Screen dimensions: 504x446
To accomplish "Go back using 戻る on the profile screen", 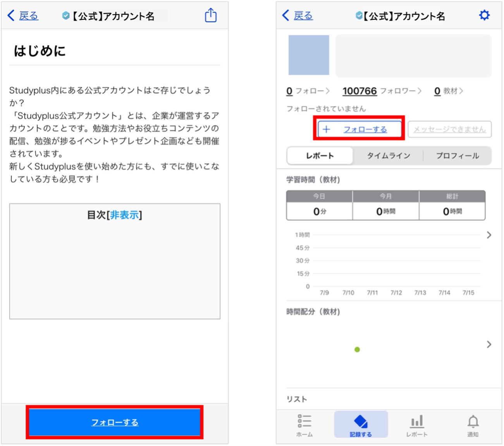I will point(298,15).
